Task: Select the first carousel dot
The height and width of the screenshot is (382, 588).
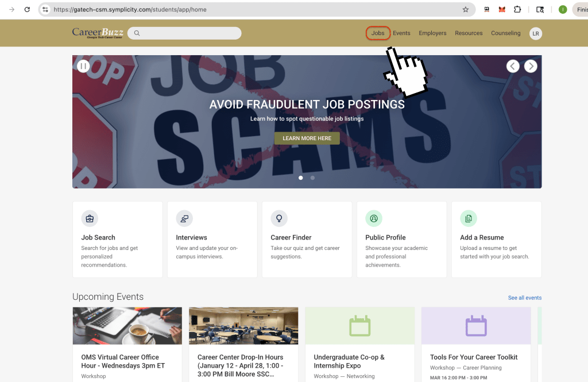Action: (x=300, y=178)
